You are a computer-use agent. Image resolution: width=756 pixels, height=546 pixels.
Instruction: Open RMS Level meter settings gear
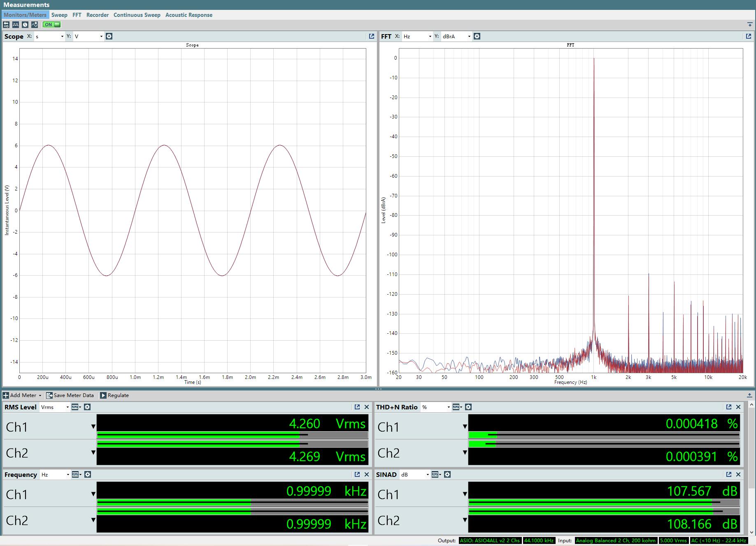[x=87, y=407]
